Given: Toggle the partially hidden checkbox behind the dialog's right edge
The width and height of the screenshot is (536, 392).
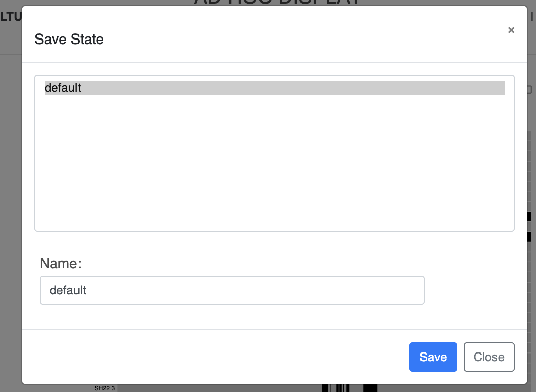Looking at the screenshot, I should pyautogui.click(x=529, y=90).
